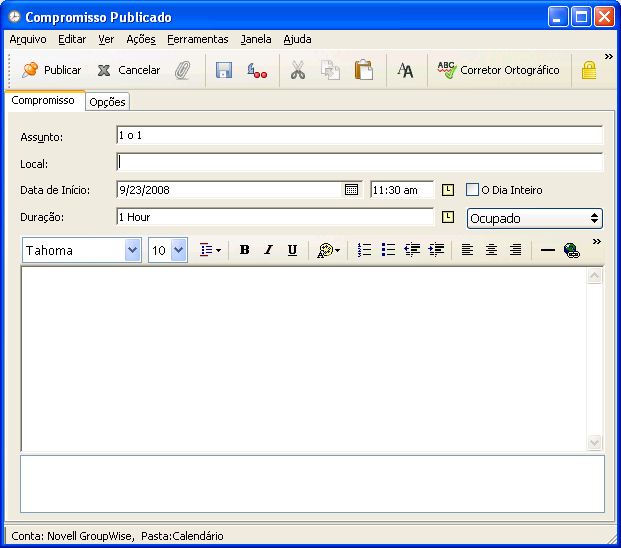The width and height of the screenshot is (621, 548).
Task: Open the Ações menu
Action: tap(141, 39)
